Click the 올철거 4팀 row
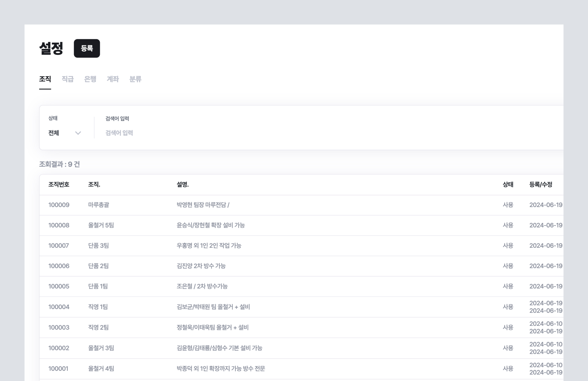Viewport: 588px width, 381px height. (101, 368)
